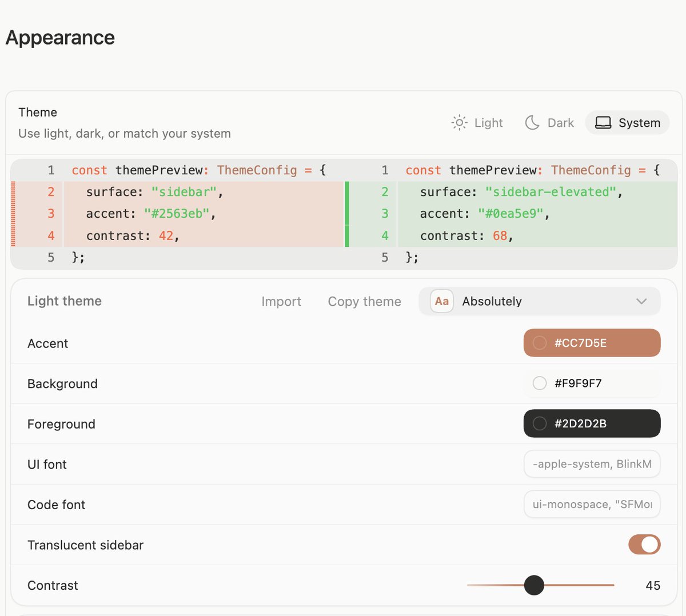The image size is (686, 616).
Task: Click "sidebar-elevated" in right diff pane
Action: 551,192
